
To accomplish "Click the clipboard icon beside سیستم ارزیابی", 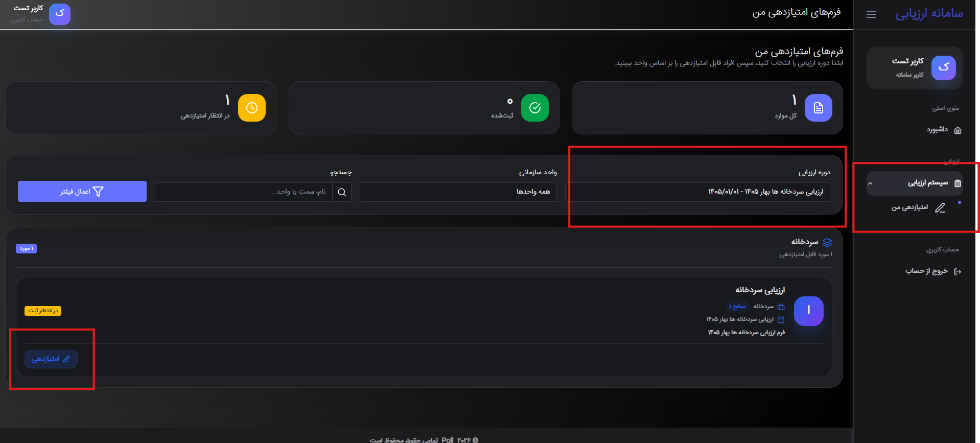I will coord(958,183).
